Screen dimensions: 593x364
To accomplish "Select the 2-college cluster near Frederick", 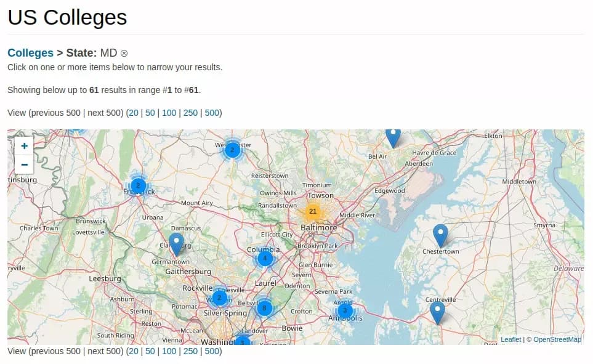I will (138, 185).
